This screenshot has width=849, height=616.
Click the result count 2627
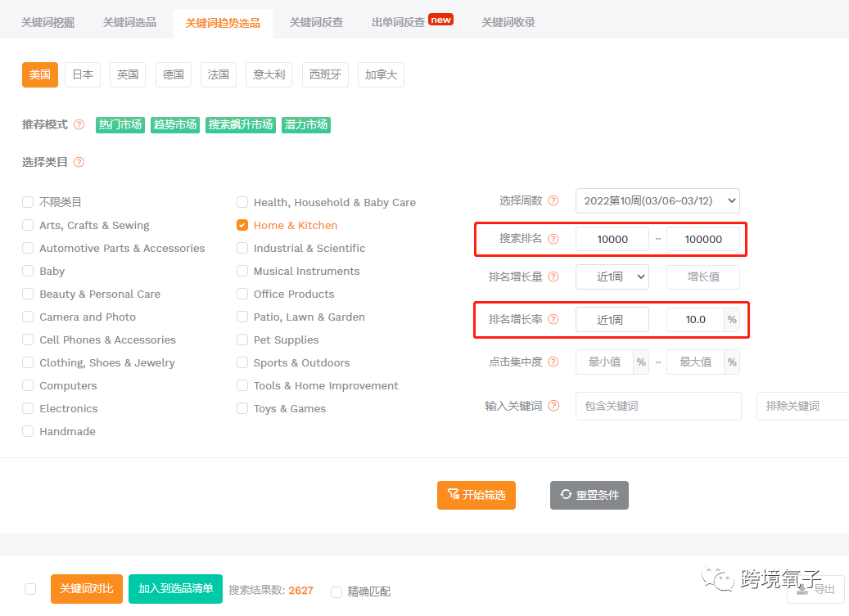tap(300, 591)
